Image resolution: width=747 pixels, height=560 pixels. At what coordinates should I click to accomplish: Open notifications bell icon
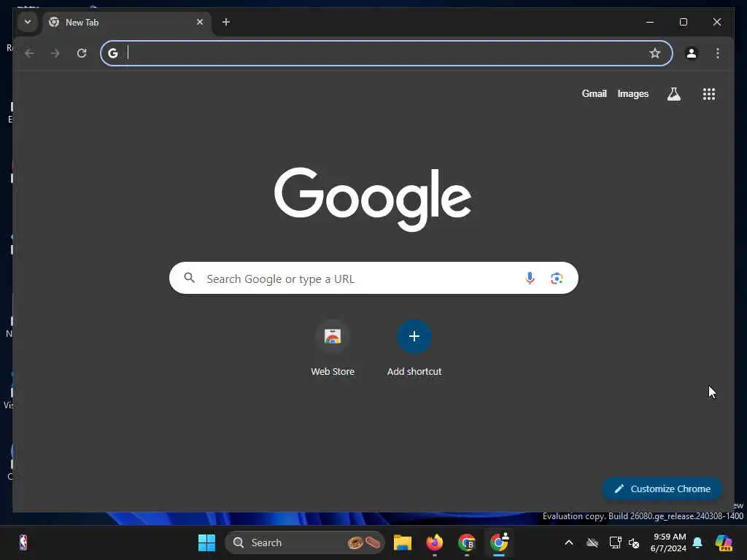coord(697,542)
